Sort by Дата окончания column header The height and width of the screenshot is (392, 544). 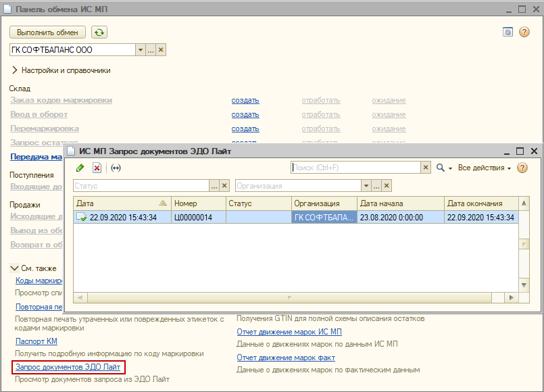[481, 203]
